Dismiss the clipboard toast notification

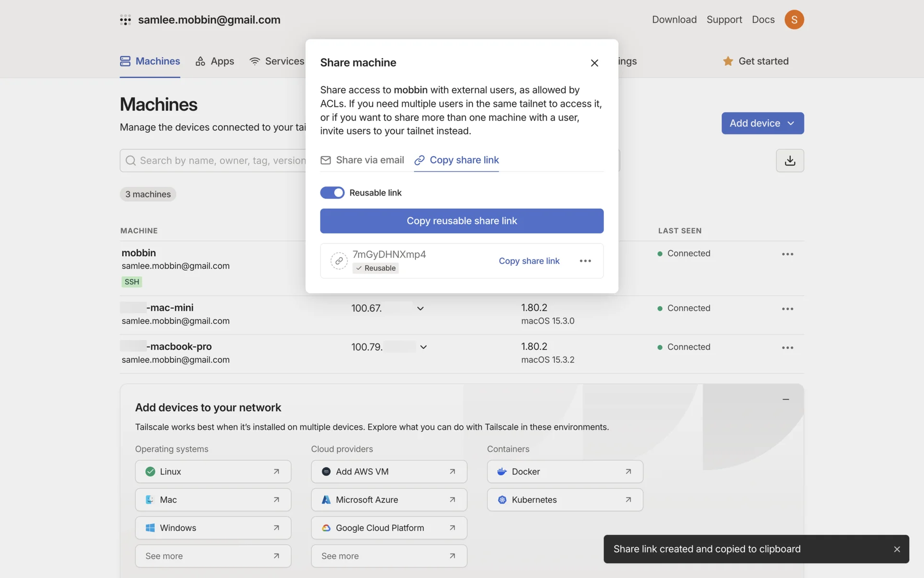897,549
